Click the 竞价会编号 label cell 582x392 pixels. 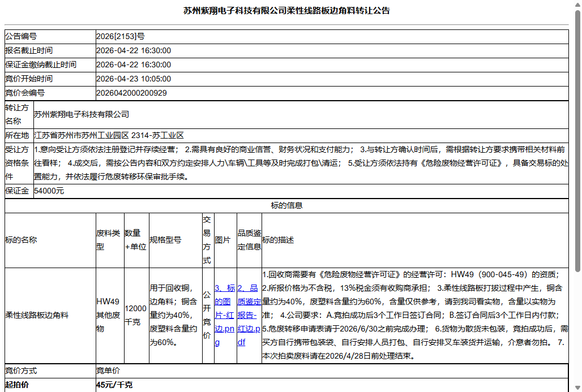point(50,93)
